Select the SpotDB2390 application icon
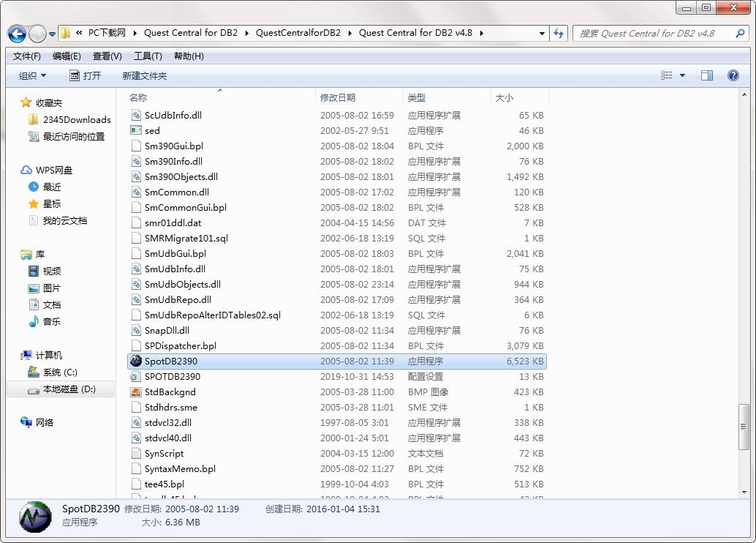This screenshot has height=543, width=756. point(136,361)
